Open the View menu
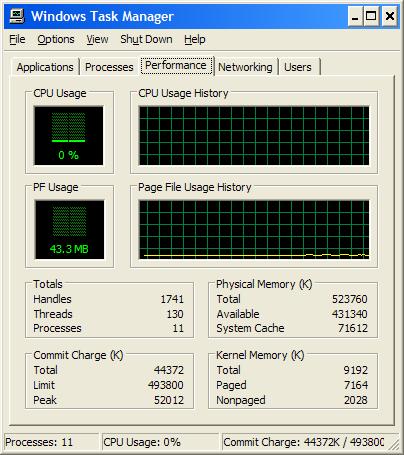This screenshot has height=455, width=404. click(x=97, y=39)
